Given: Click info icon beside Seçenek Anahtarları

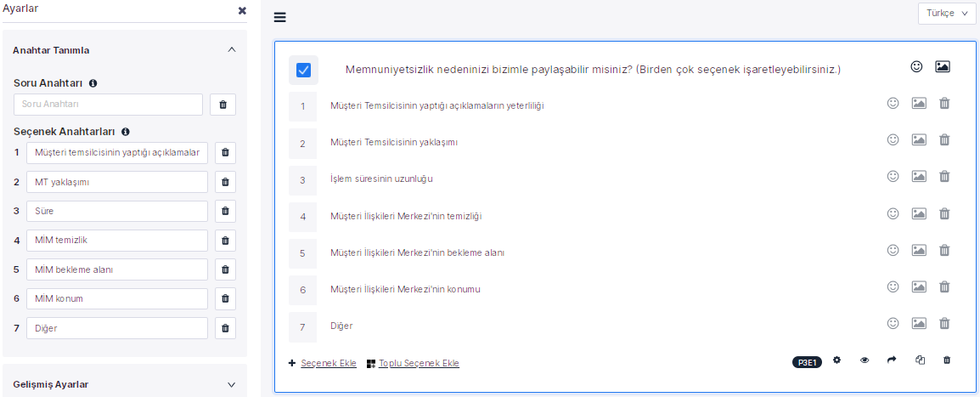Looking at the screenshot, I should (x=125, y=132).
